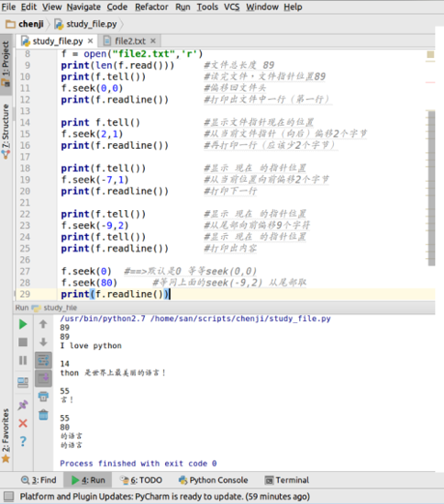Screen dimensions: 444x504
Task: Toggle scroll to end icon in console
Action: tap(43, 378)
